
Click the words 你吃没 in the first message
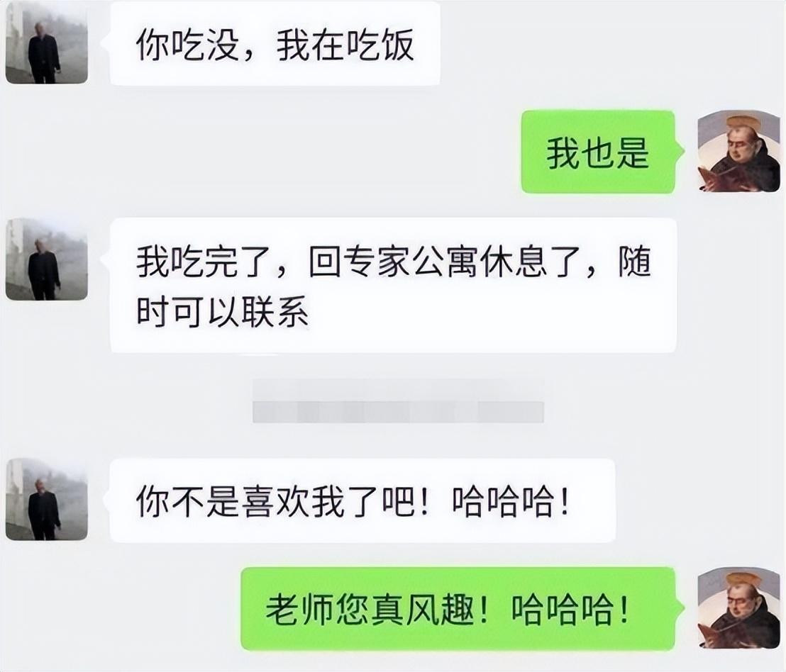point(187,45)
